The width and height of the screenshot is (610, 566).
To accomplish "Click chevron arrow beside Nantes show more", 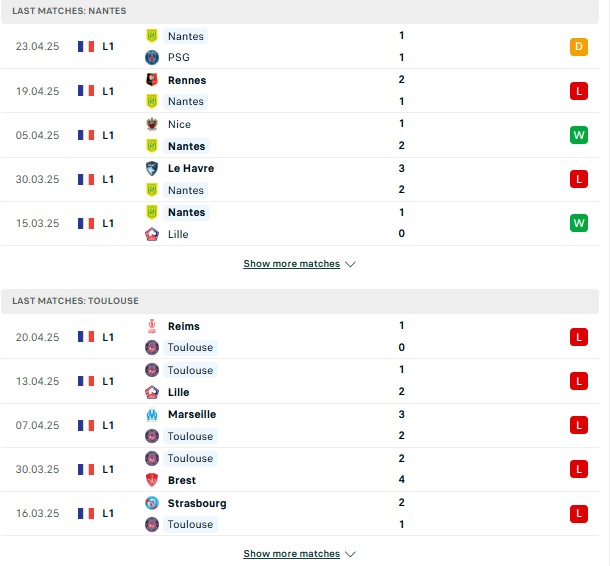I will click(350, 264).
